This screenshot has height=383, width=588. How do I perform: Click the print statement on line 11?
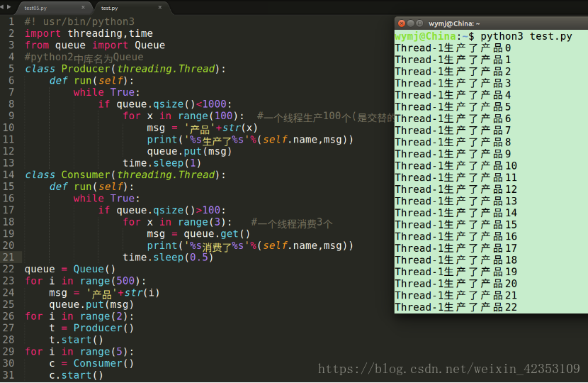[x=250, y=140]
